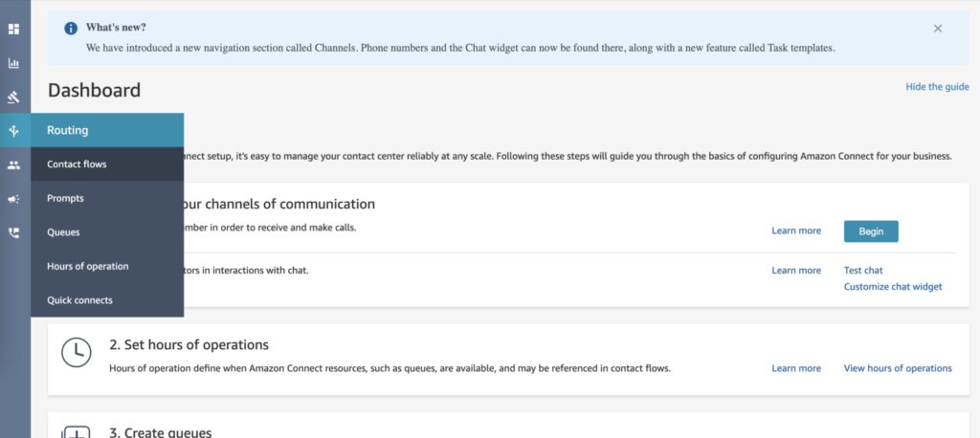Open Prompts in Routing menu
This screenshot has width=980, height=438.
click(x=65, y=198)
